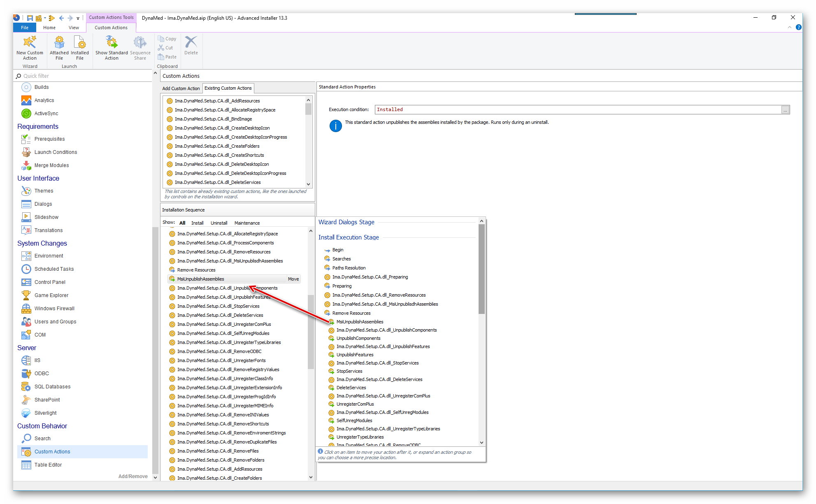The width and height of the screenshot is (816, 504).
Task: Open execution condition editor ellipsis button
Action: click(x=785, y=110)
